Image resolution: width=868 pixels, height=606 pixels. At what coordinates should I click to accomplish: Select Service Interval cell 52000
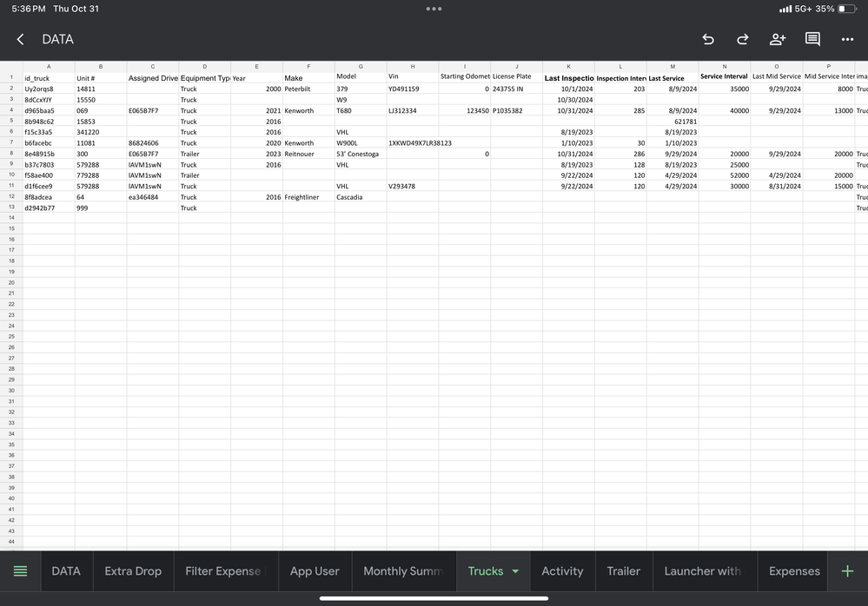coord(725,175)
